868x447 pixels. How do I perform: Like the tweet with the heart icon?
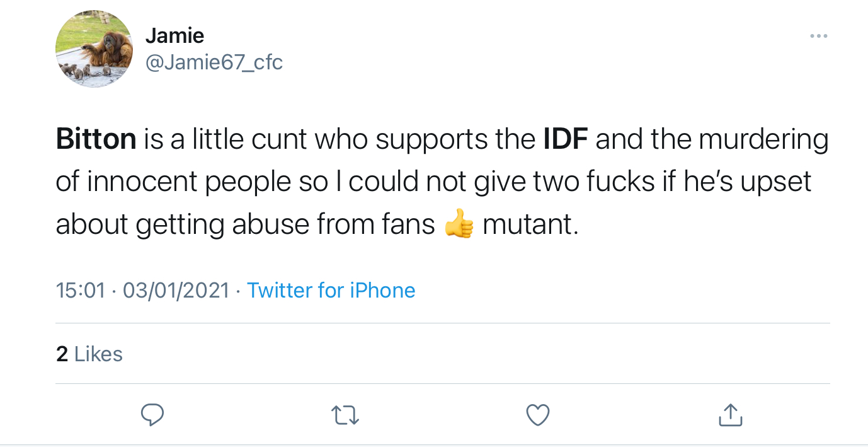pyautogui.click(x=537, y=414)
